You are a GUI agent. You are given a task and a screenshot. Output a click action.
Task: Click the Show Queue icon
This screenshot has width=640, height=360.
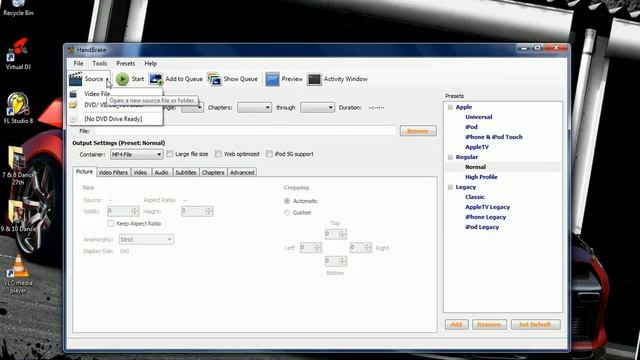click(214, 79)
